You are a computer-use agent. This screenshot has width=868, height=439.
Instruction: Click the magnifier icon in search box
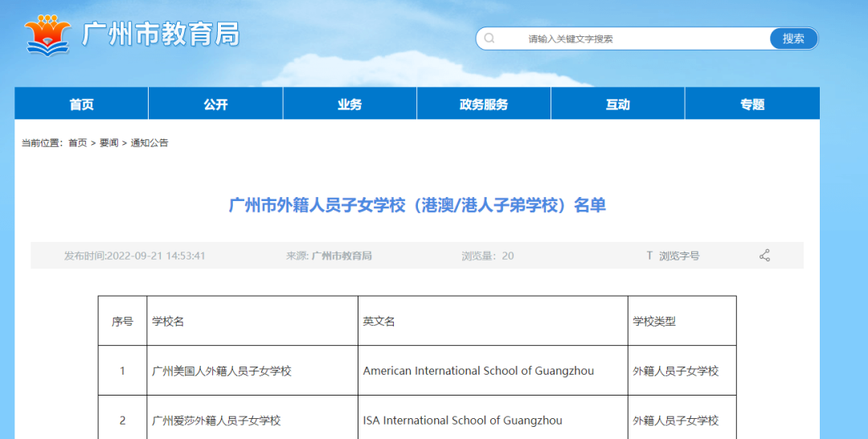(x=489, y=39)
